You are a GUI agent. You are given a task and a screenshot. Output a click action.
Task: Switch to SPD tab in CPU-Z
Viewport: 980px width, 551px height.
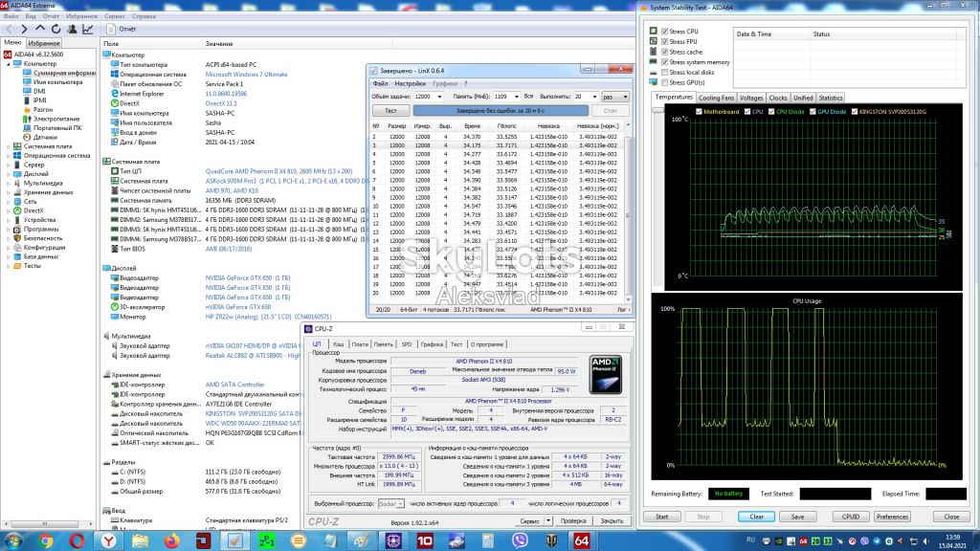pos(407,344)
